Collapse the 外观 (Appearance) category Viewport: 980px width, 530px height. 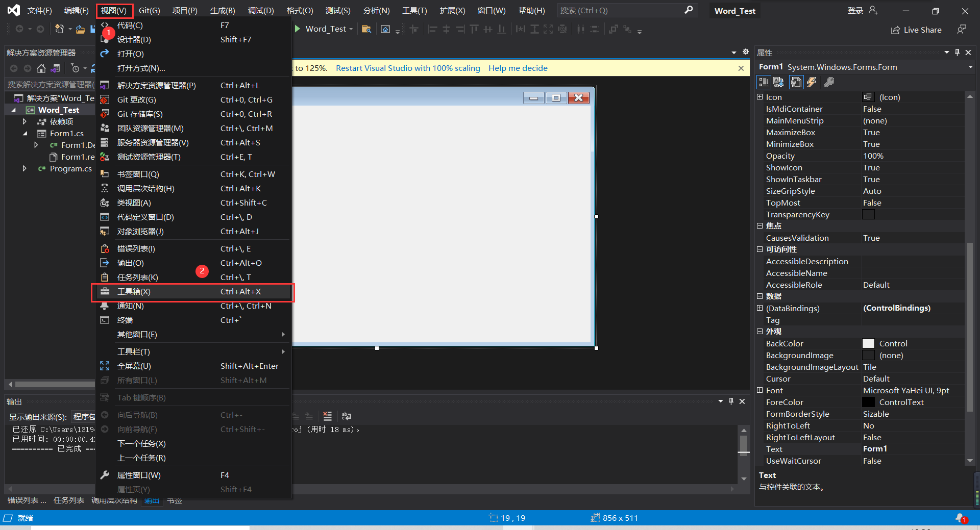pos(759,331)
